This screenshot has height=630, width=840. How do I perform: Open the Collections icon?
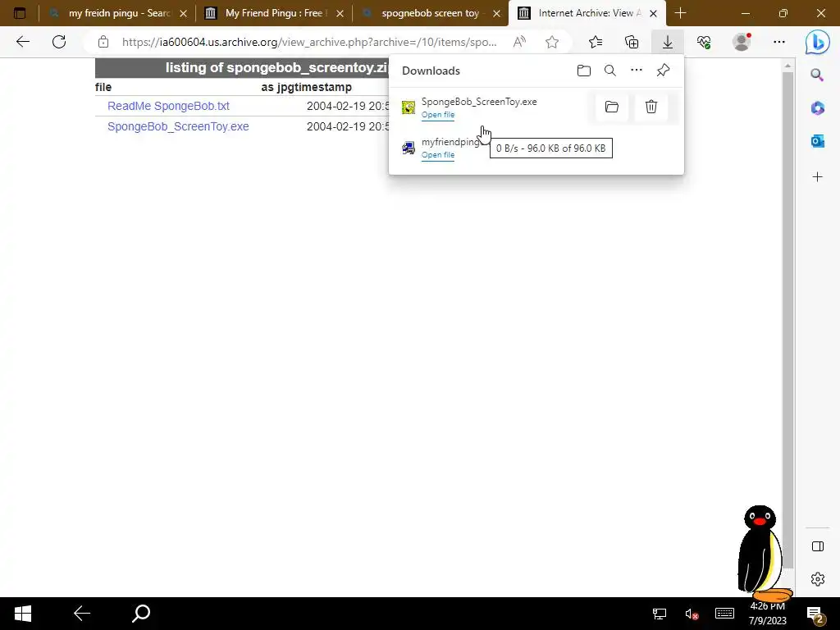[632, 42]
